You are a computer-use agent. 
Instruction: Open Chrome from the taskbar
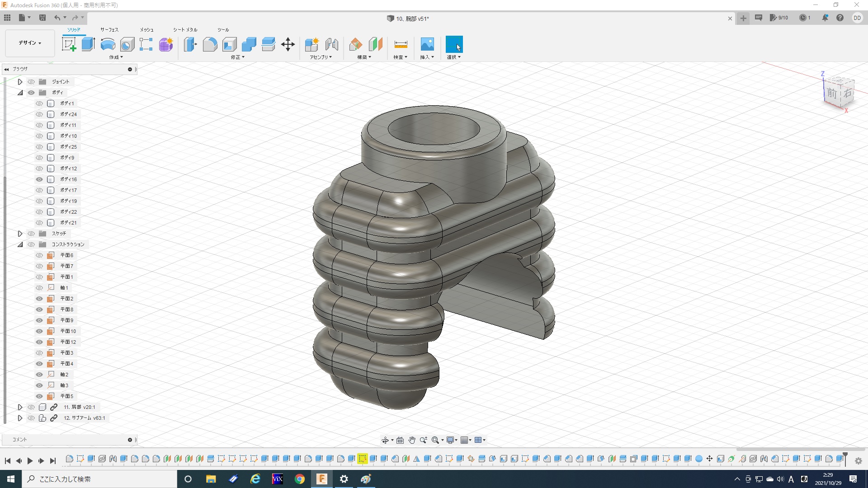pos(299,479)
